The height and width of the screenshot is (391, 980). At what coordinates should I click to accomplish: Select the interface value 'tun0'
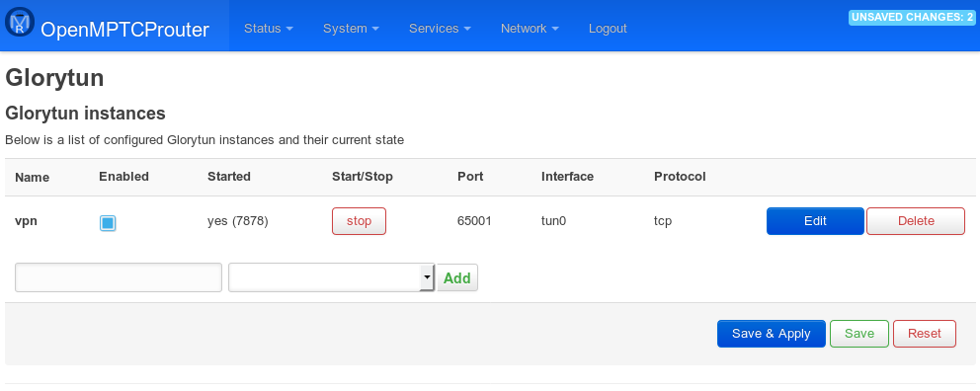click(554, 221)
